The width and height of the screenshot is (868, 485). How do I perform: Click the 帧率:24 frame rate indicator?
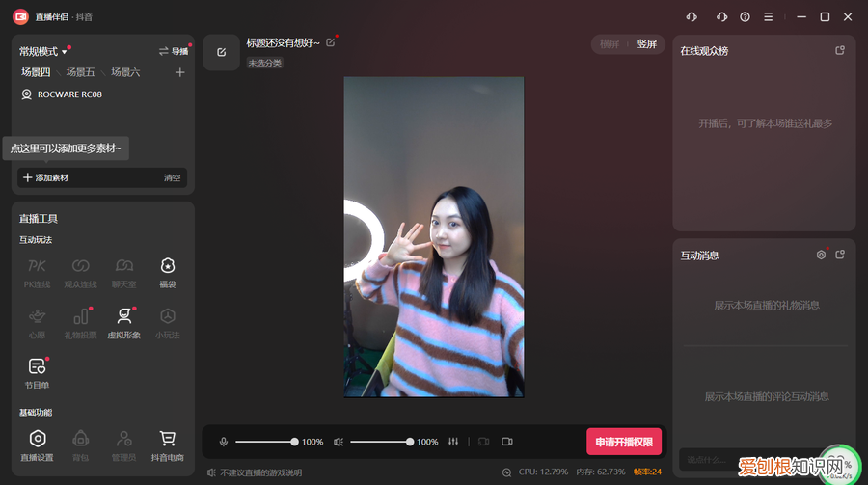[x=647, y=472]
